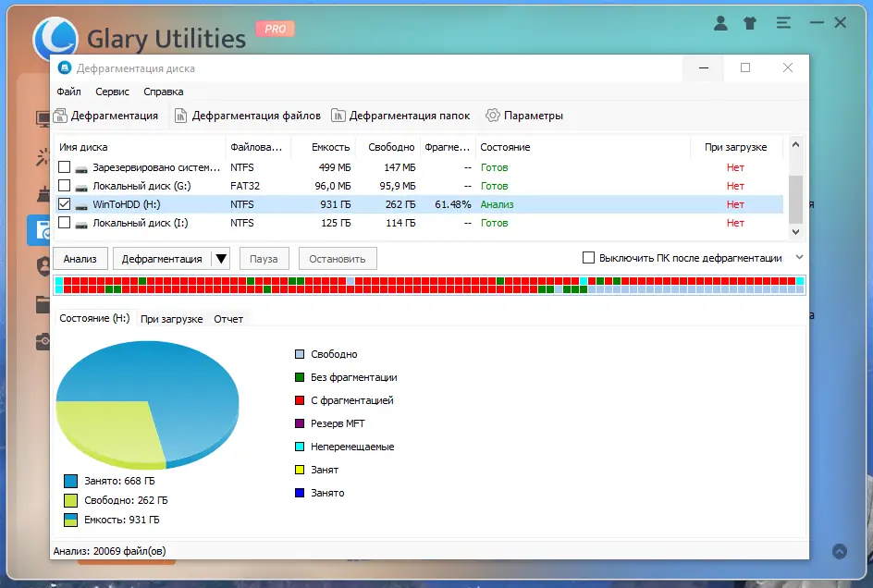Viewport: 873px width, 588px height.
Task: Click the Занято: 668 ГБ blue swatch
Action: [70, 481]
